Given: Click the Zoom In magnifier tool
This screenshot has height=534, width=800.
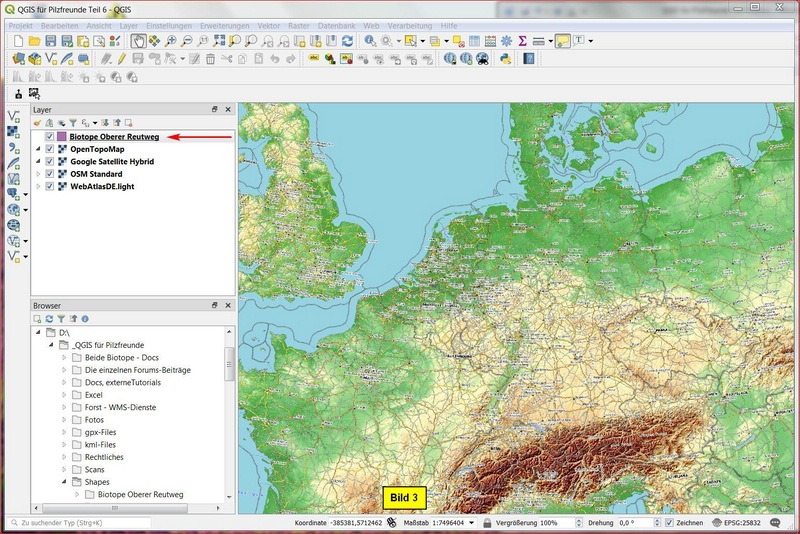Looking at the screenshot, I should 171,41.
